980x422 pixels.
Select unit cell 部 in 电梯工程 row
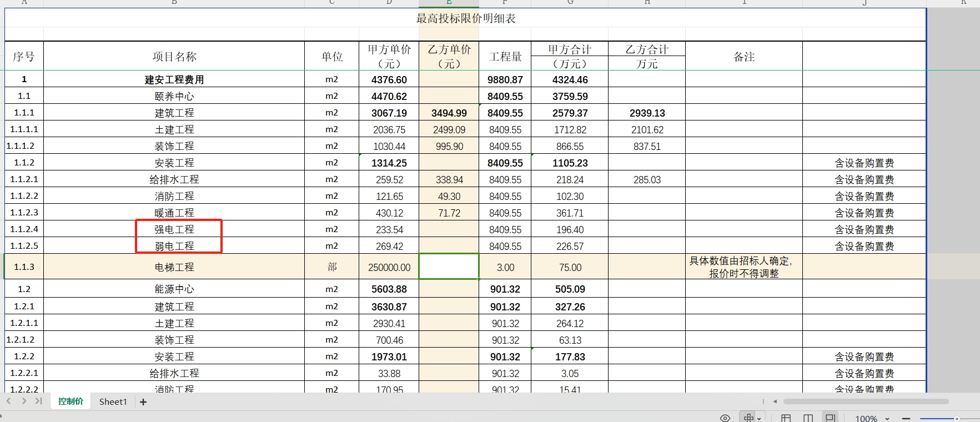point(331,267)
